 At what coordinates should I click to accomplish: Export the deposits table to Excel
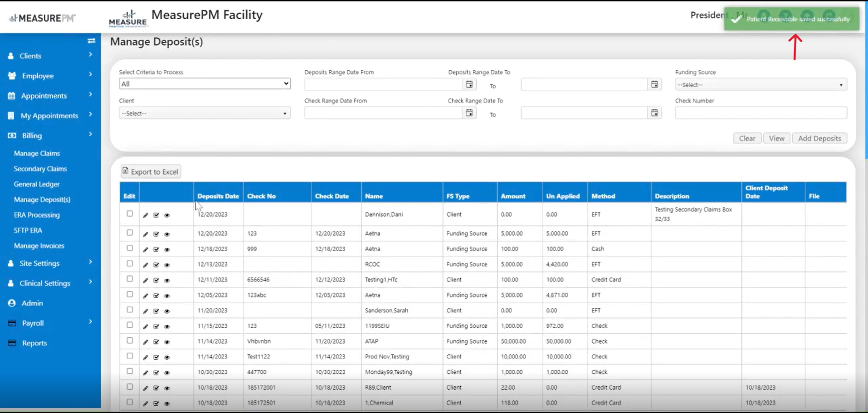[x=151, y=171]
